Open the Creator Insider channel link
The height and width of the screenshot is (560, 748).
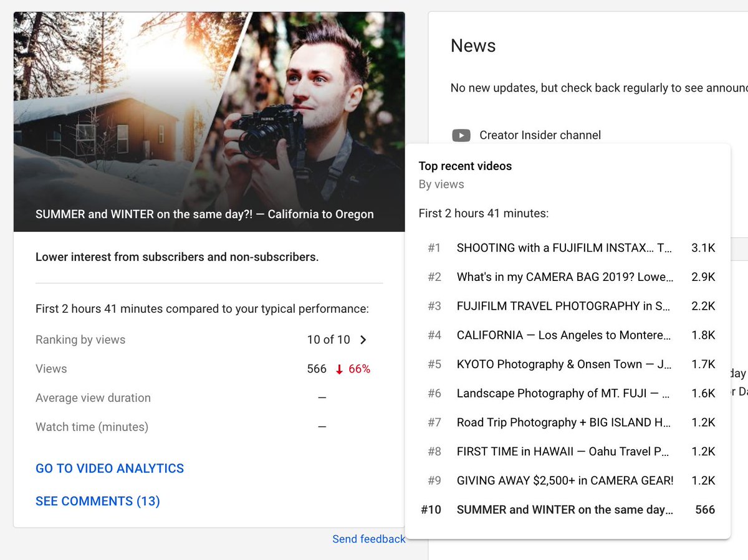(540, 135)
